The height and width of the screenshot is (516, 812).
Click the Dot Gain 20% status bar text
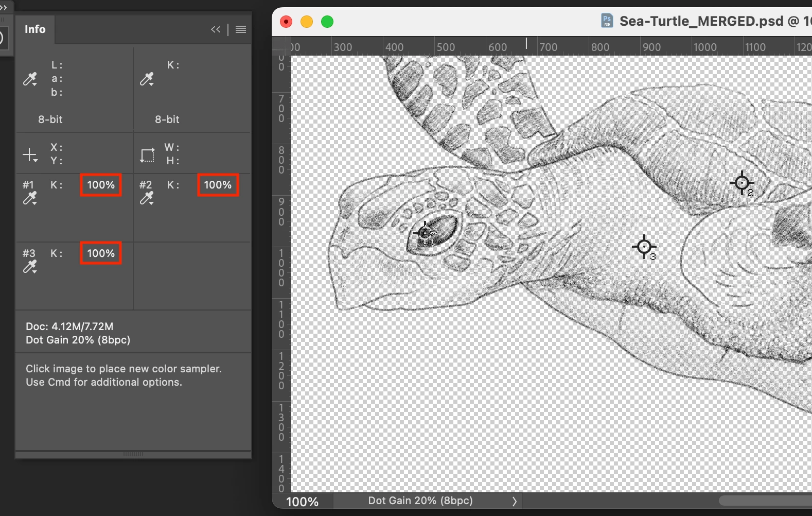click(x=420, y=501)
